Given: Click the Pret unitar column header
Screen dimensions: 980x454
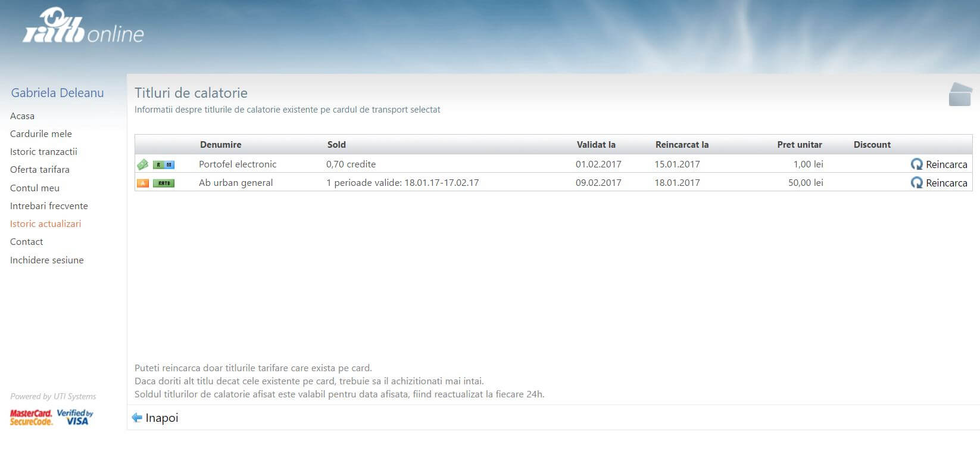Looking at the screenshot, I should click(x=800, y=145).
